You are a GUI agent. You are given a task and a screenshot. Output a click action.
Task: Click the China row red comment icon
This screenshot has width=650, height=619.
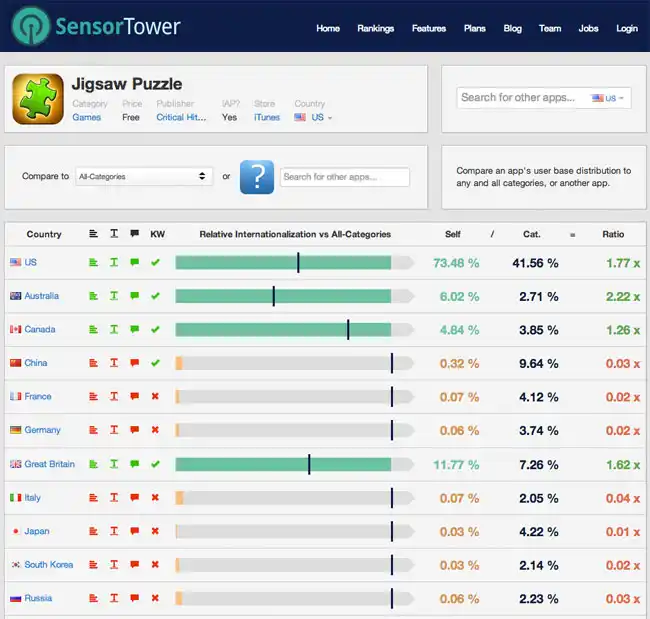pos(134,363)
